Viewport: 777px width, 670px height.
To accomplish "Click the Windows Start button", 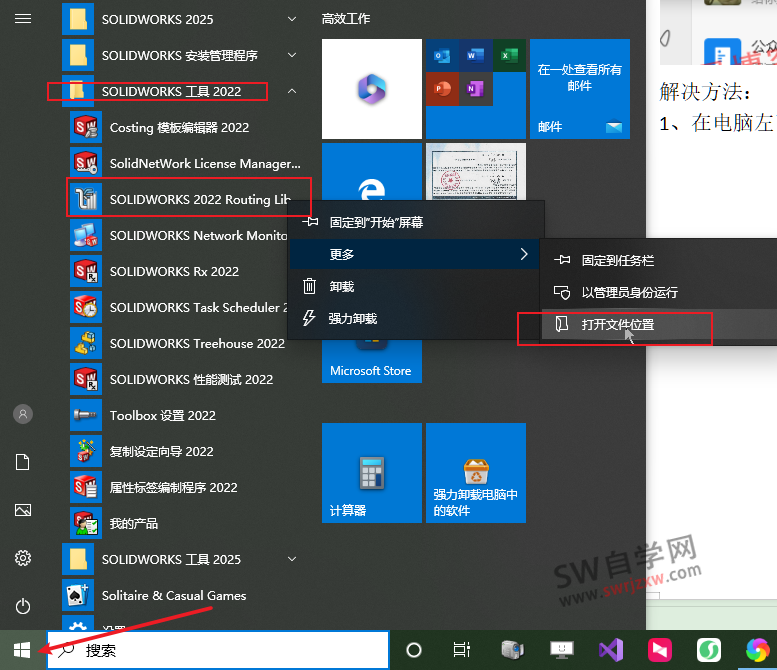I will [22, 650].
